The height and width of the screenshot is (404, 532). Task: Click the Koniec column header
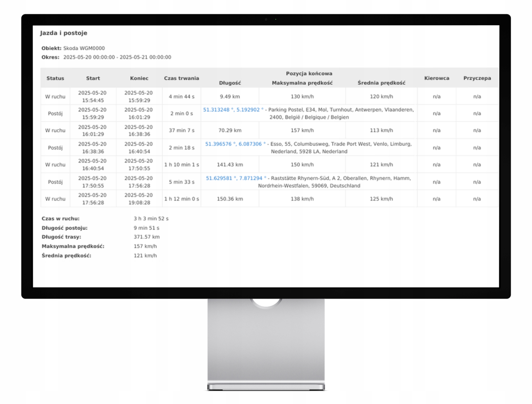click(x=139, y=78)
